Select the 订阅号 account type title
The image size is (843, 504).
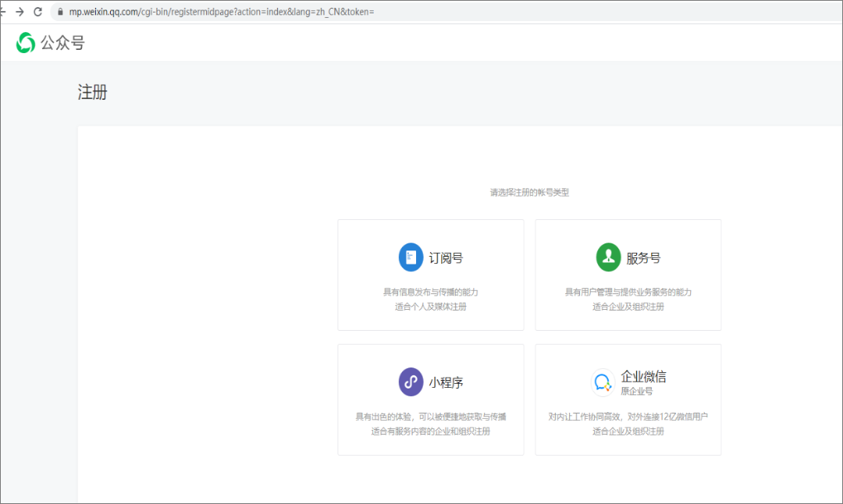pos(446,258)
